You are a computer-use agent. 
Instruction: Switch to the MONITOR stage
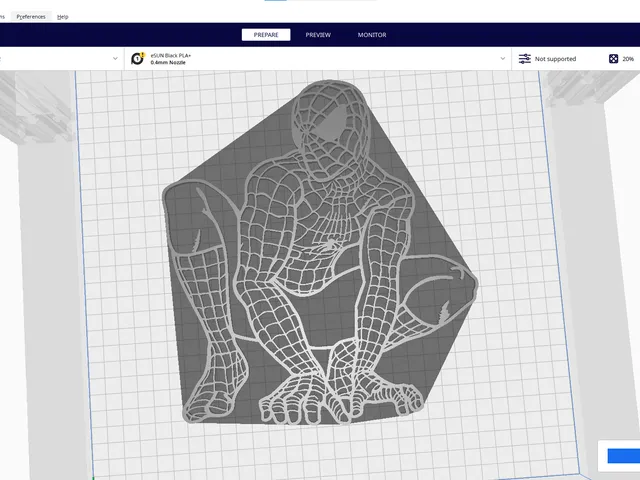pyautogui.click(x=372, y=35)
